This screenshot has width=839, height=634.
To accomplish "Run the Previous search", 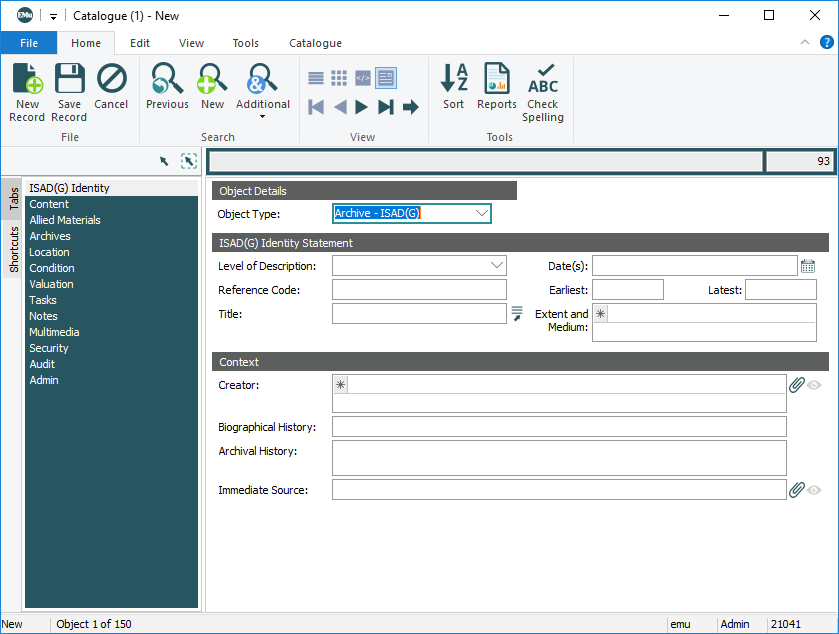I will click(x=167, y=80).
